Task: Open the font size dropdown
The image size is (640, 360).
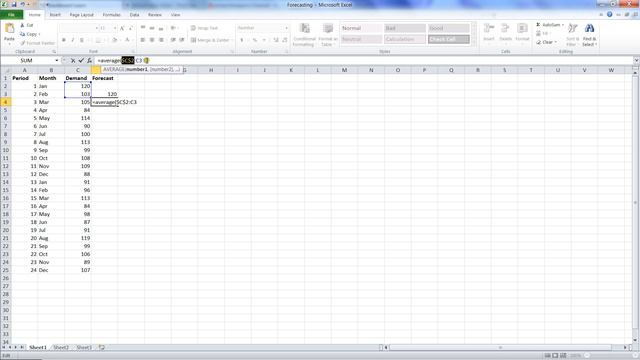Action: coord(115,28)
